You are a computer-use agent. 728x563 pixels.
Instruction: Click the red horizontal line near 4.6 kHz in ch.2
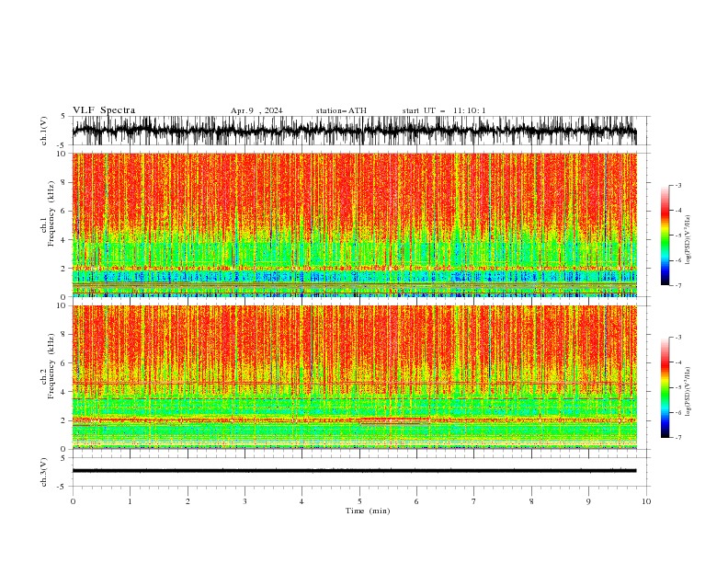355,383
